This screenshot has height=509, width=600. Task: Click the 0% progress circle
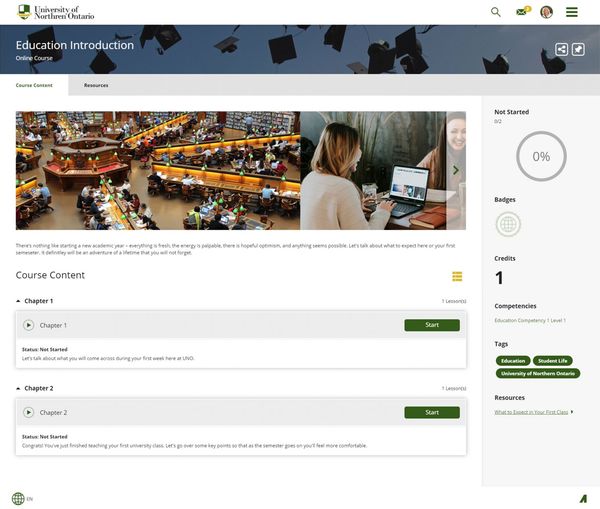point(541,156)
